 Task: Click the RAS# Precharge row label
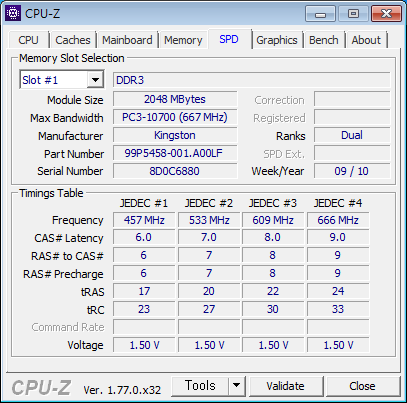pos(63,274)
